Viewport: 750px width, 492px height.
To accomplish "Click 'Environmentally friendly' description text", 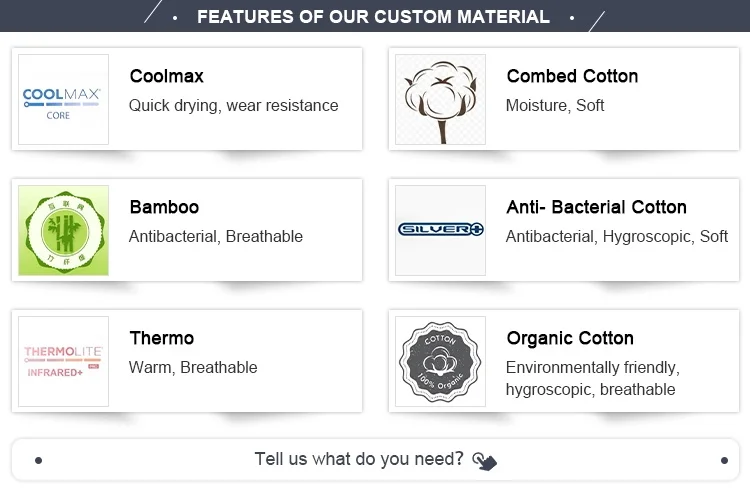I will pyautogui.click(x=592, y=367).
